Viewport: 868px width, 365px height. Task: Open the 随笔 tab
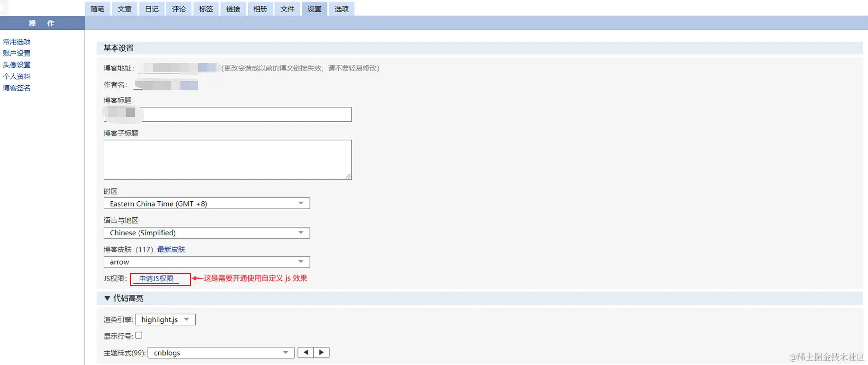[98, 9]
